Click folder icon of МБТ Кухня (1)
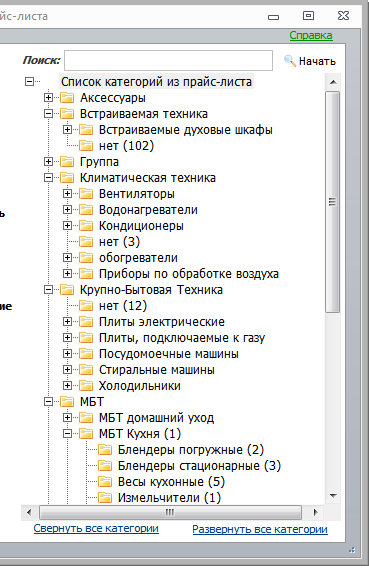 (x=86, y=434)
